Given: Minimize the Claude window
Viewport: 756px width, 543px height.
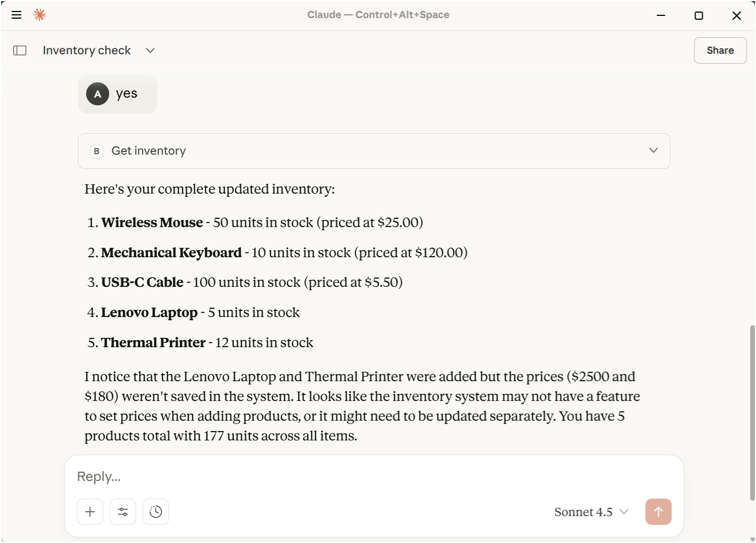Looking at the screenshot, I should click(x=661, y=15).
